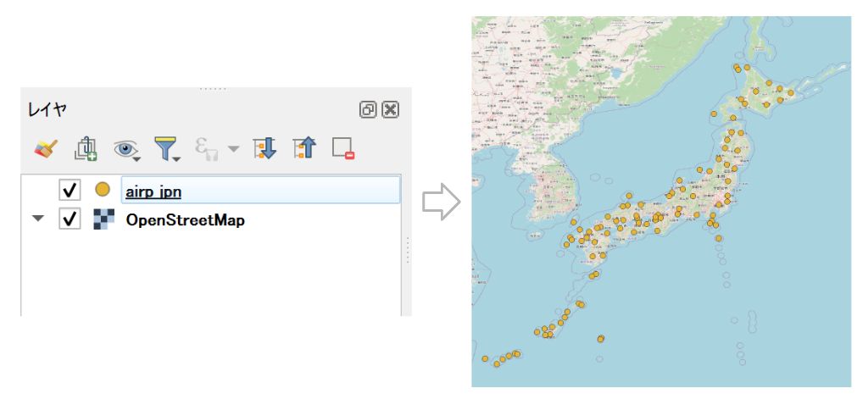Click the Filter Legend funnel icon

[x=167, y=149]
